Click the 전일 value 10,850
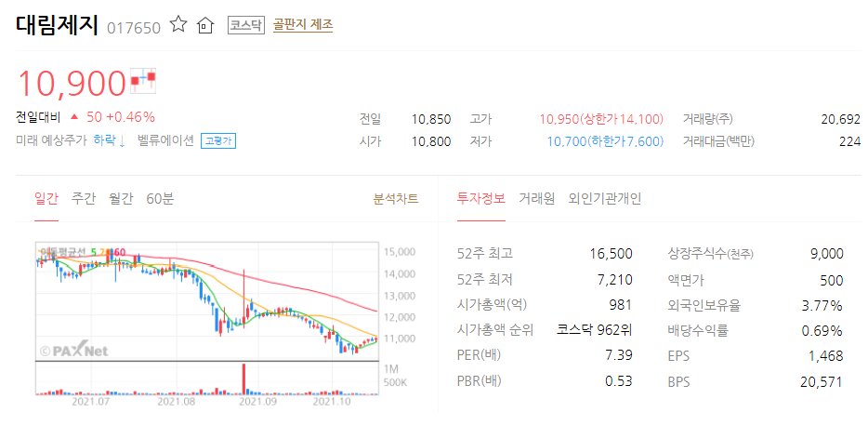This screenshot has height=425, width=868. [x=431, y=119]
